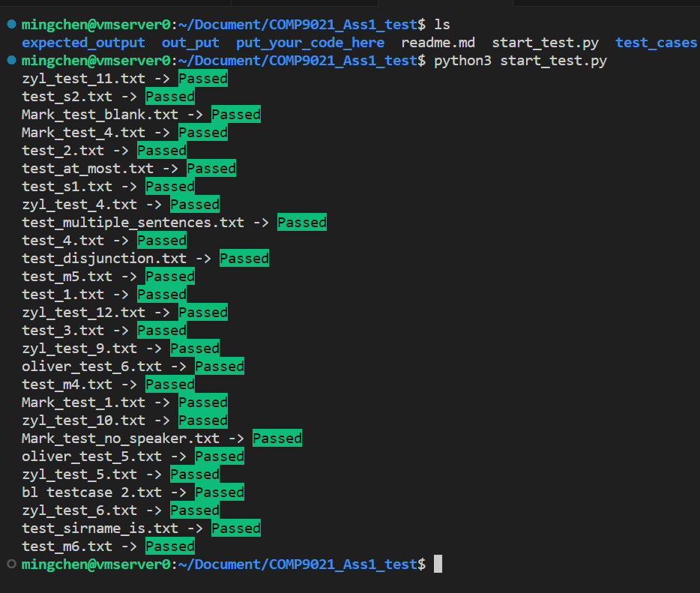Click the Passed badge for test_disjunction.txt
Screen dimensions: 700x593
pyautogui.click(x=244, y=258)
